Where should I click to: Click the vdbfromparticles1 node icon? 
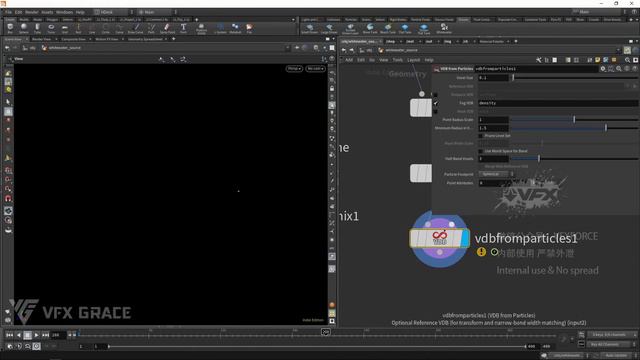439,238
